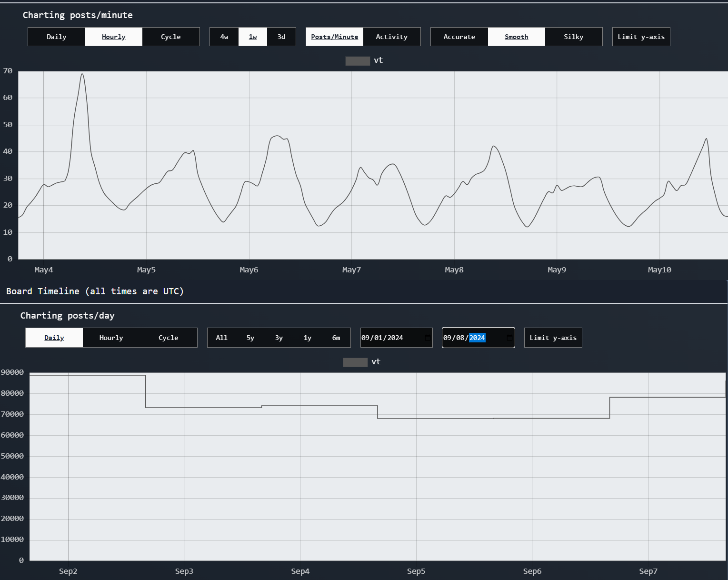Click the Sep4 x-axis label
This screenshot has height=580, width=728.
pos(300,571)
